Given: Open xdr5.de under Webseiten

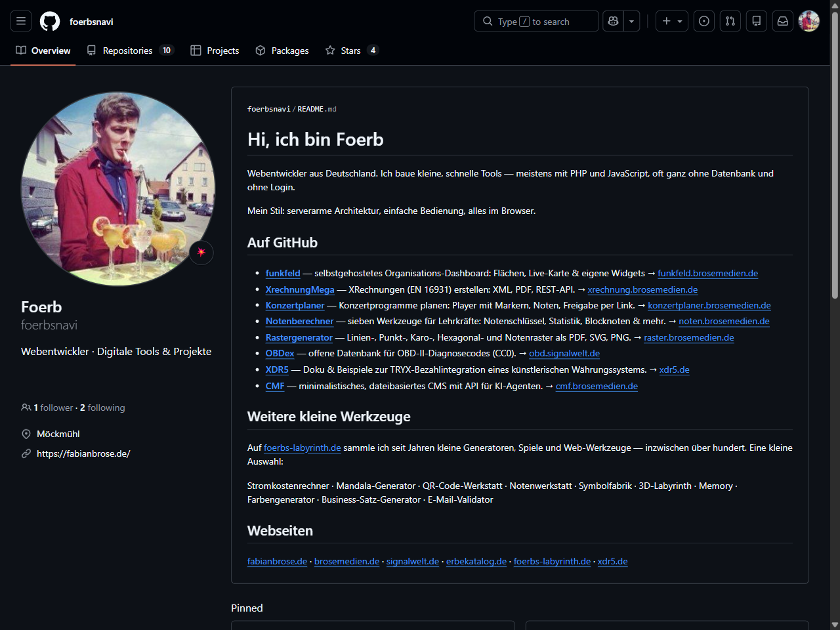Looking at the screenshot, I should [613, 561].
